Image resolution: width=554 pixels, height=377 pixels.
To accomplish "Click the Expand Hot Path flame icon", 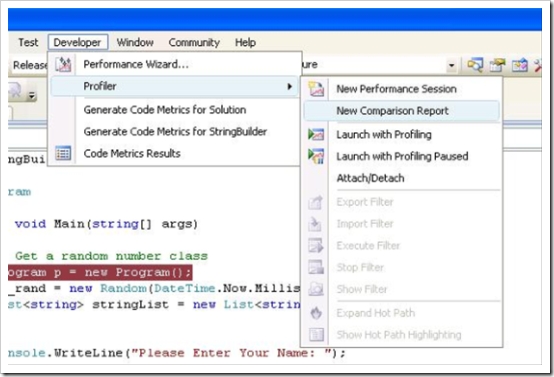I will 316,313.
